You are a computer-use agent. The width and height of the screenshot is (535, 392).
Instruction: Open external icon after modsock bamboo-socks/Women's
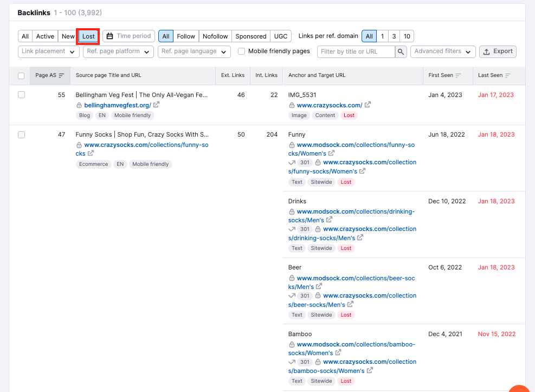pyautogui.click(x=338, y=352)
